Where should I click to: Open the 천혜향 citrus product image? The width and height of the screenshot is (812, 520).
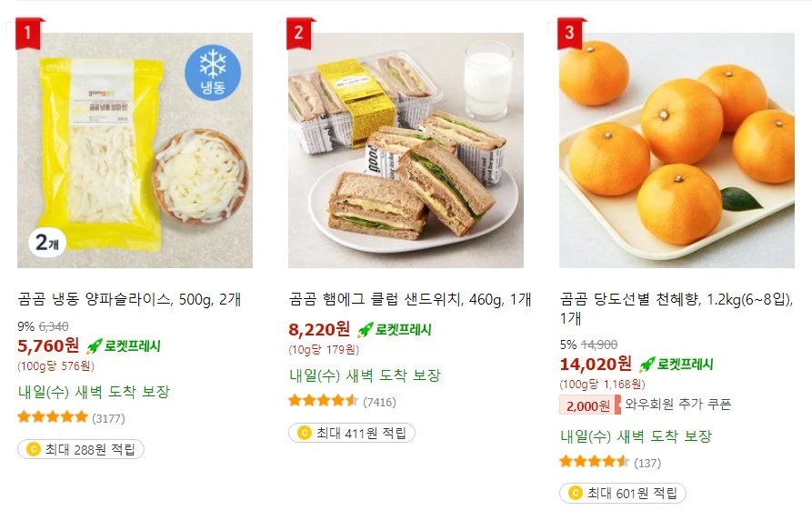pos(677,151)
